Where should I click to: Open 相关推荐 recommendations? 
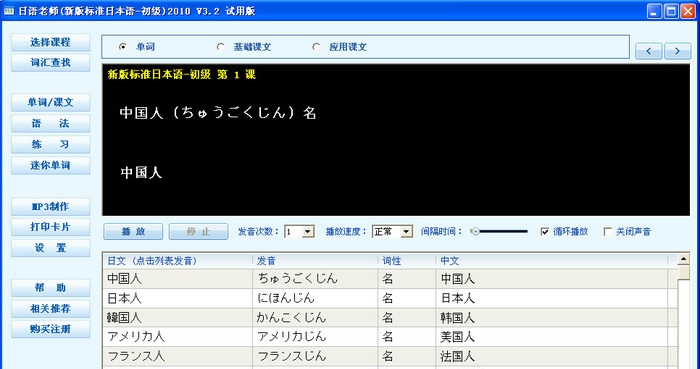(50, 309)
